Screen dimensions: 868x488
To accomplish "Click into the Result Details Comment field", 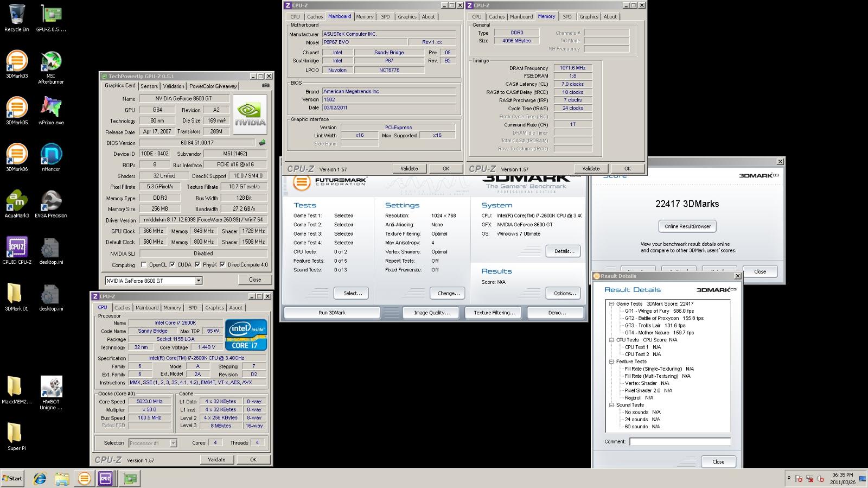I will pos(680,442).
